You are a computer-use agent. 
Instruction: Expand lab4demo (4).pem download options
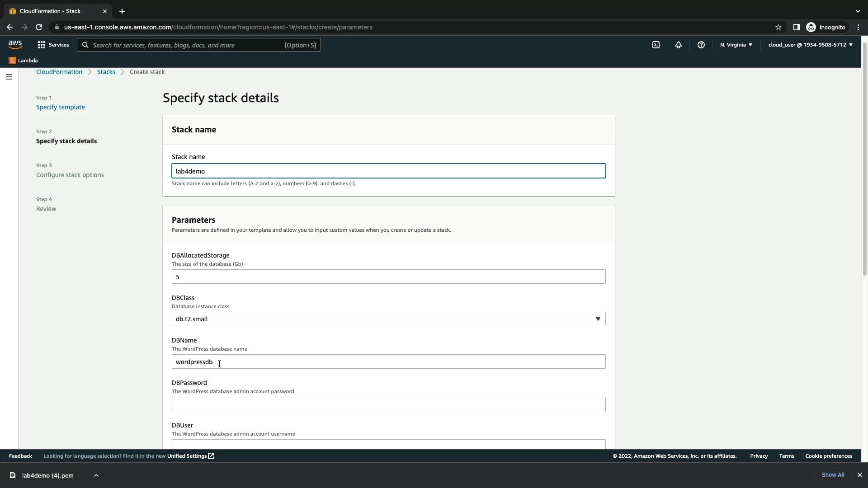click(96, 475)
